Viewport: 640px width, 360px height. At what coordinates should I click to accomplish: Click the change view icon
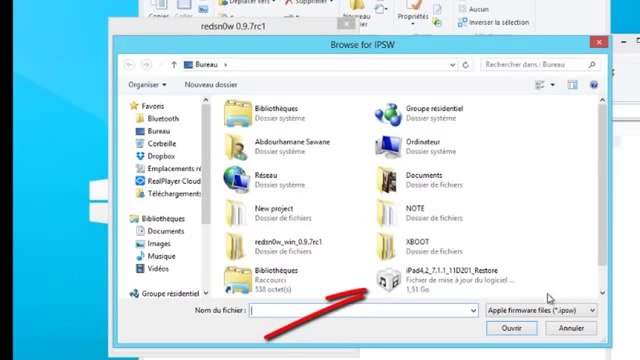tap(540, 85)
